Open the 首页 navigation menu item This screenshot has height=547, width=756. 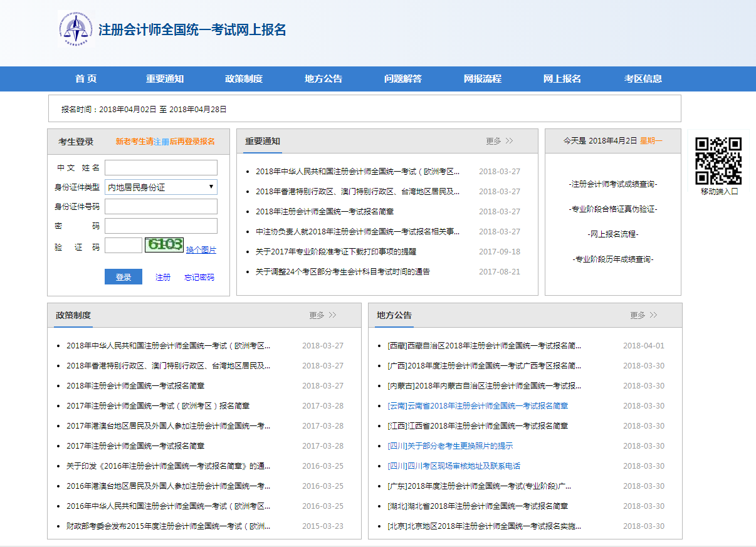point(84,78)
